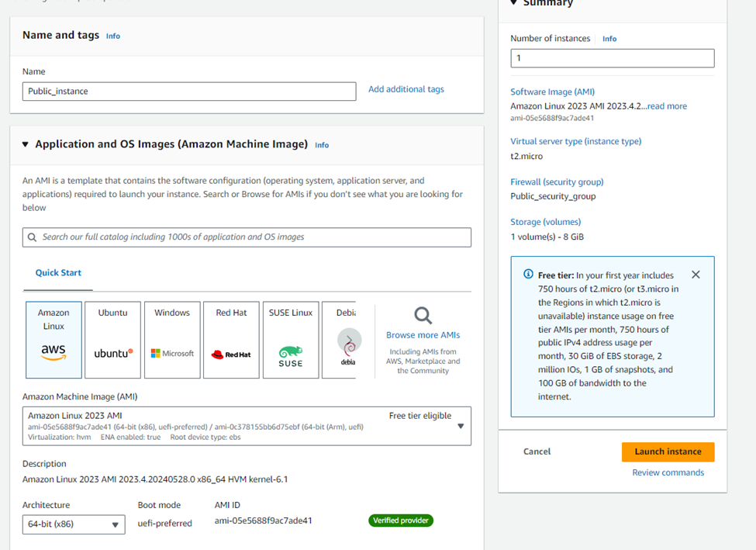Open Info link for Application and OS Images
Screen dimensions: 756x550
click(x=322, y=145)
